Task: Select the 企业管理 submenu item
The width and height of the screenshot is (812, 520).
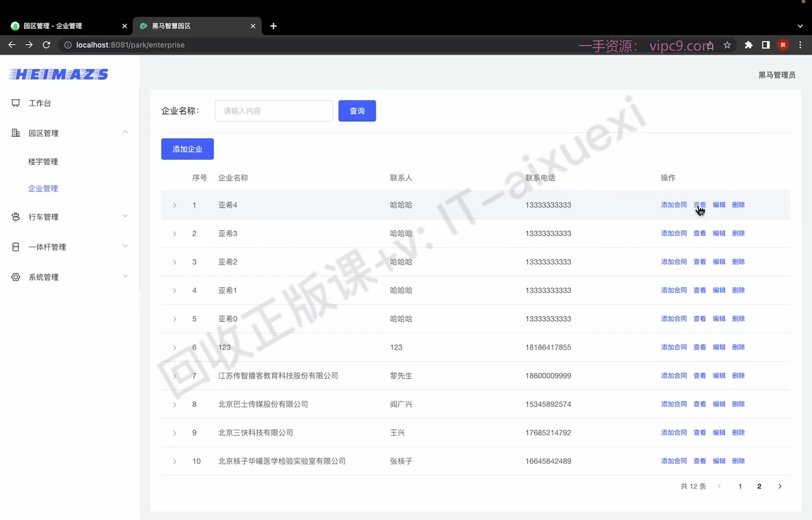Action: [x=43, y=189]
